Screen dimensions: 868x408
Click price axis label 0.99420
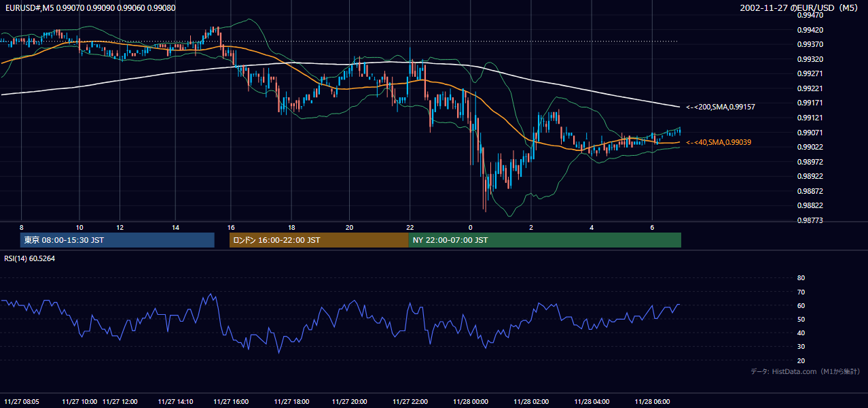coord(810,30)
